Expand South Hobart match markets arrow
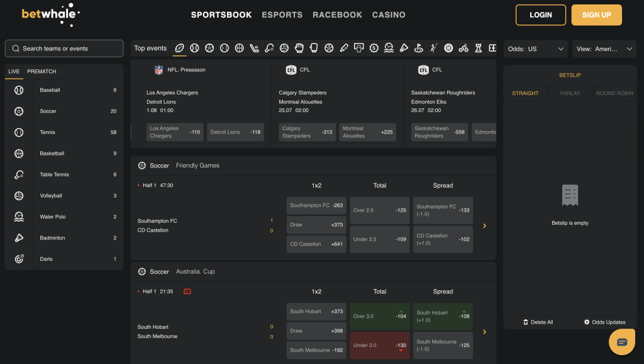 [485, 331]
